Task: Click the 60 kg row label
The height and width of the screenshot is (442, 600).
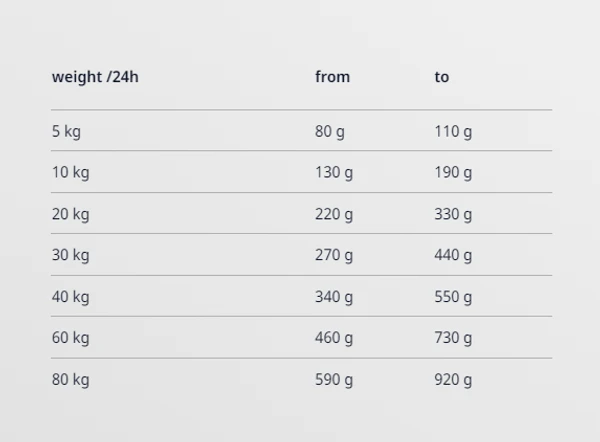Action: coord(70,338)
